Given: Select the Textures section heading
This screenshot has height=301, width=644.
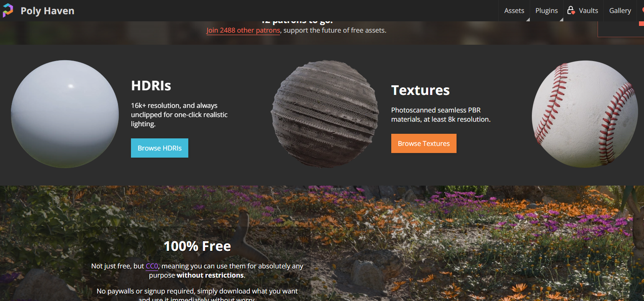Looking at the screenshot, I should tap(420, 90).
